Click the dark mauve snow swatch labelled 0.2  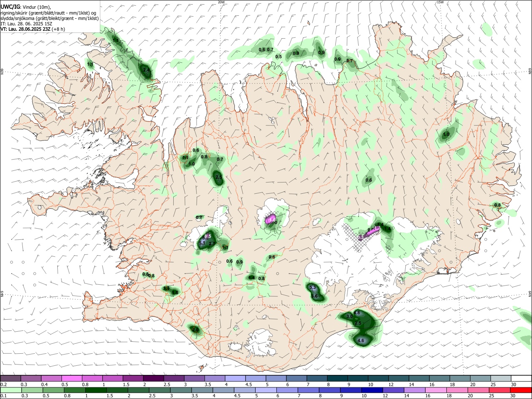click(11, 378)
